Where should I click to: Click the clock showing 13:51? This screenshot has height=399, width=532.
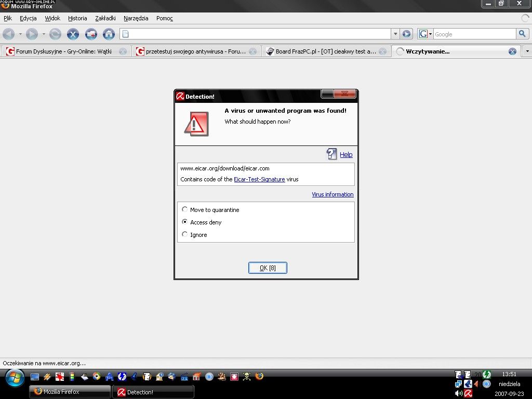(x=509, y=374)
